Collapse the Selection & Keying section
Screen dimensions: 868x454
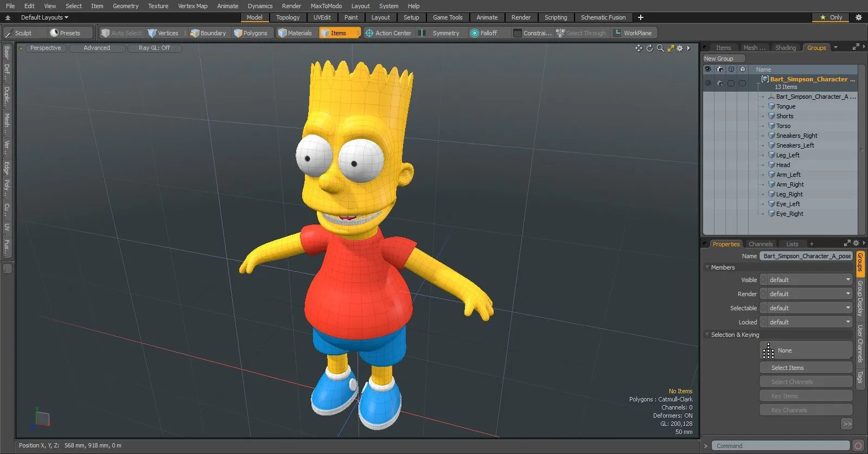click(707, 335)
